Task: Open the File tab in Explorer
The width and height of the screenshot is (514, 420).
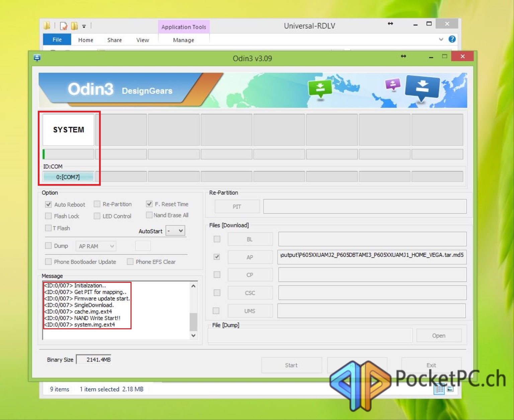Action: [57, 39]
